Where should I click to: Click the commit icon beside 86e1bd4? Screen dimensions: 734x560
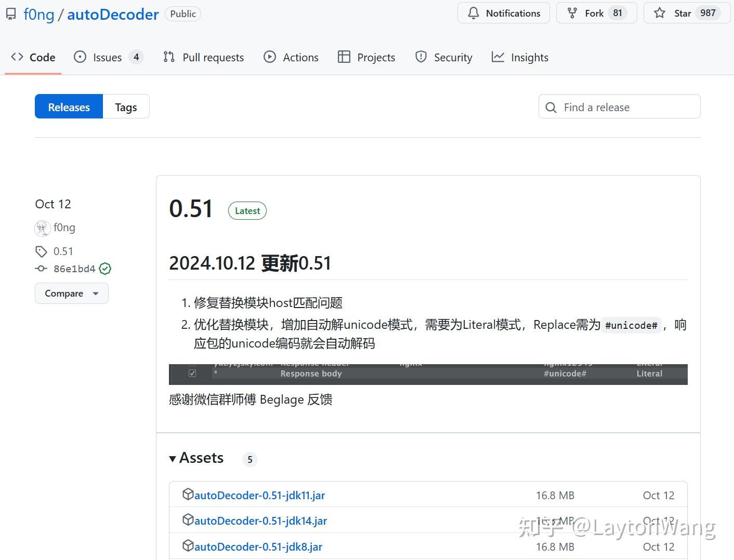coord(41,269)
